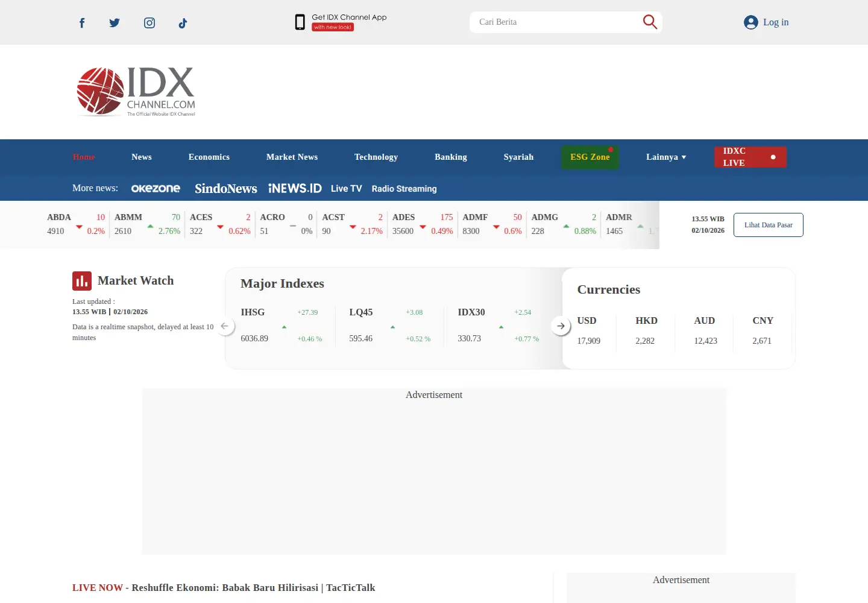Click the AUD currency label
This screenshot has height=603, width=868.
coord(705,321)
